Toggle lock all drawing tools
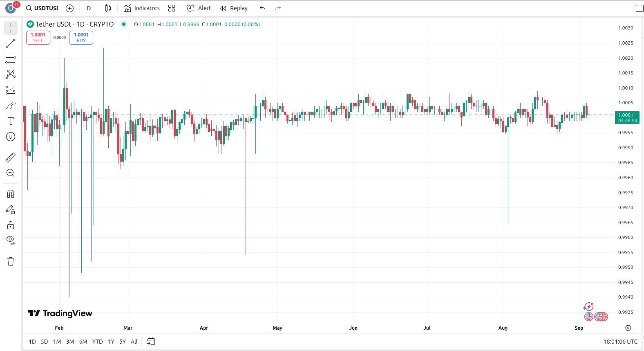This screenshot has height=351, width=644. [x=11, y=225]
